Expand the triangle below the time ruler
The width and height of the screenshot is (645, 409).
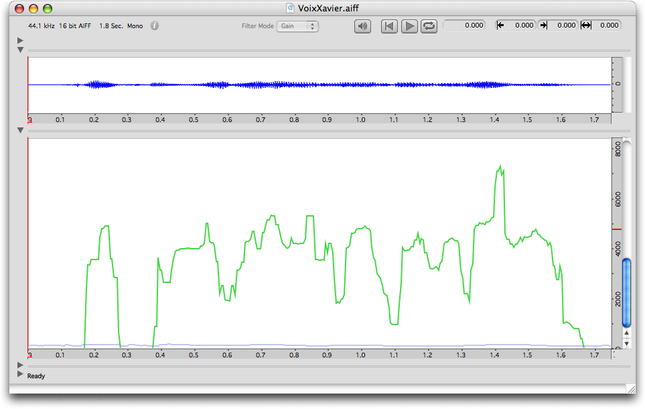21,365
